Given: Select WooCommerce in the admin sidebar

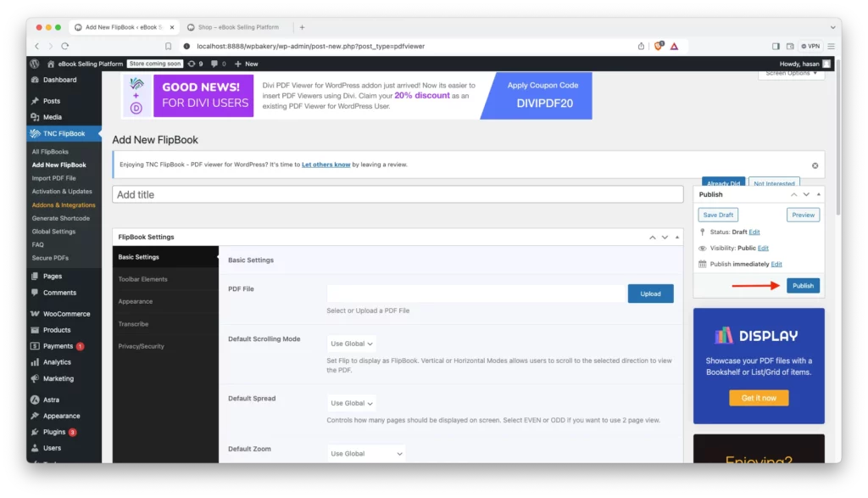Looking at the screenshot, I should coord(66,314).
